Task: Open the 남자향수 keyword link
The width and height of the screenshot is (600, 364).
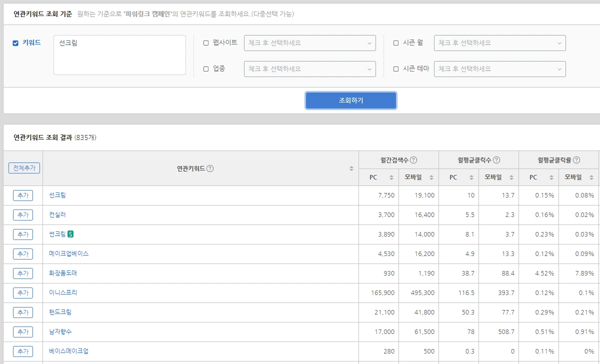Action: [x=60, y=331]
